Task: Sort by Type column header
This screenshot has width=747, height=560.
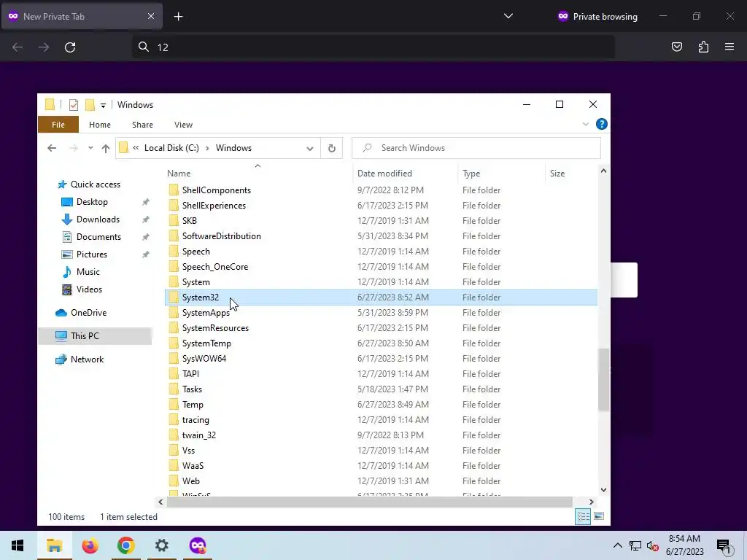Action: click(x=471, y=174)
